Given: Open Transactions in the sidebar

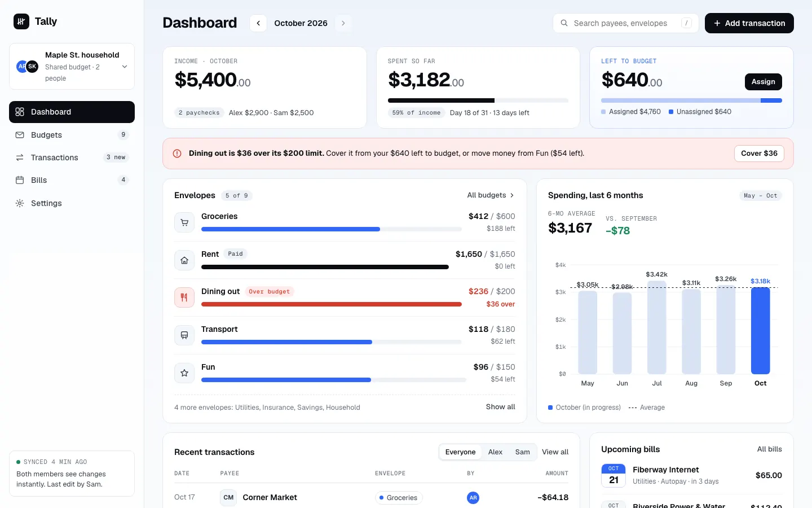Looking at the screenshot, I should [72, 157].
